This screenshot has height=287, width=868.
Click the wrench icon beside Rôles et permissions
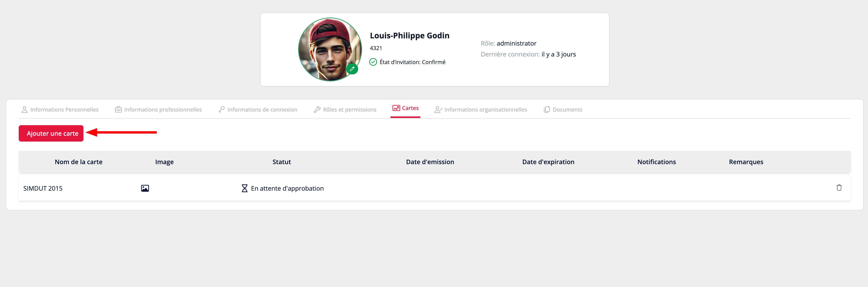[317, 110]
